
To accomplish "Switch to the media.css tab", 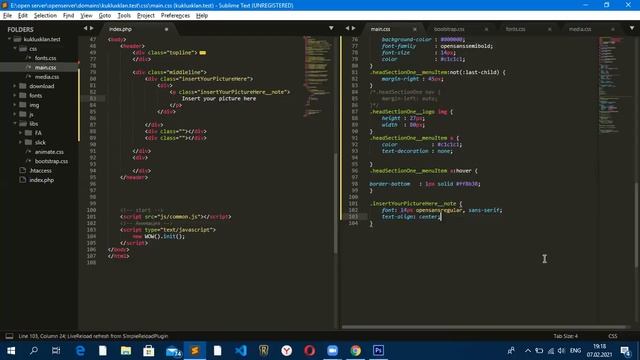I will click(580, 29).
